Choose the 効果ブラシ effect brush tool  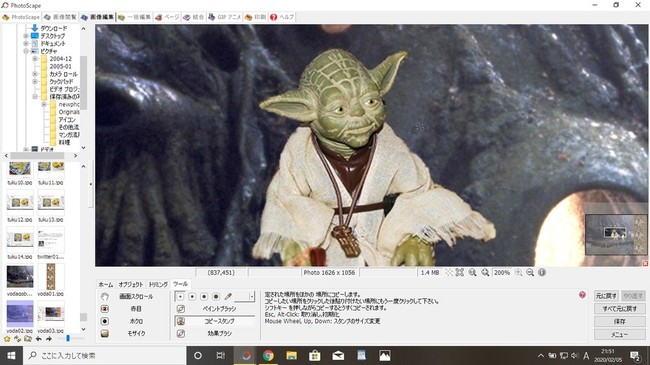point(214,333)
